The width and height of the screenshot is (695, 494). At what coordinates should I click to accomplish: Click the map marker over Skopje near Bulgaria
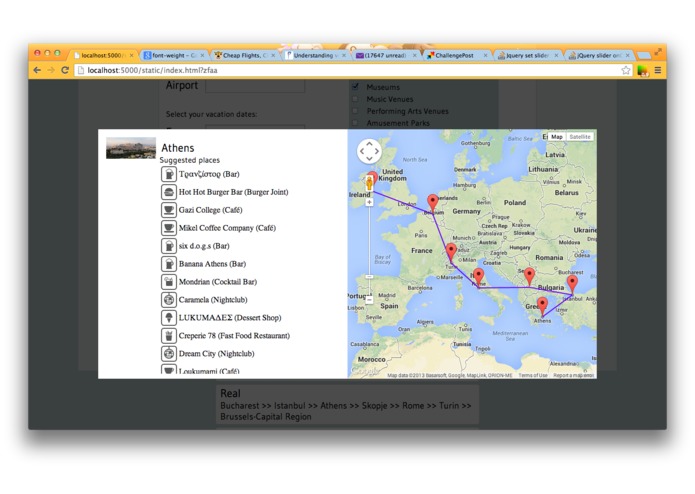pyautogui.click(x=529, y=276)
